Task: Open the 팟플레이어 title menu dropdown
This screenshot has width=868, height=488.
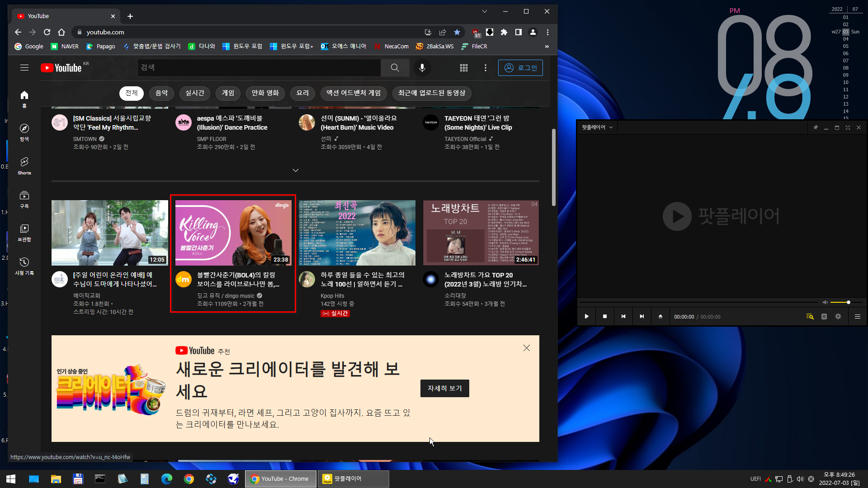Action: click(597, 127)
